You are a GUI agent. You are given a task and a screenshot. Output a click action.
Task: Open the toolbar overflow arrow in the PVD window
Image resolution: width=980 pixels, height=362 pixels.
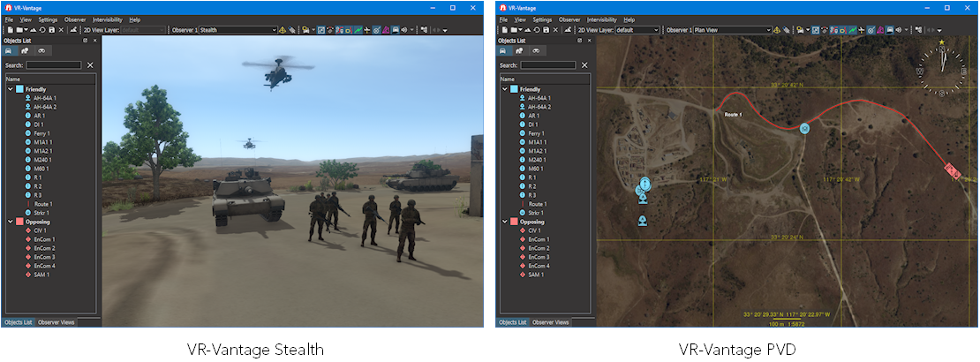pyautogui.click(x=939, y=31)
